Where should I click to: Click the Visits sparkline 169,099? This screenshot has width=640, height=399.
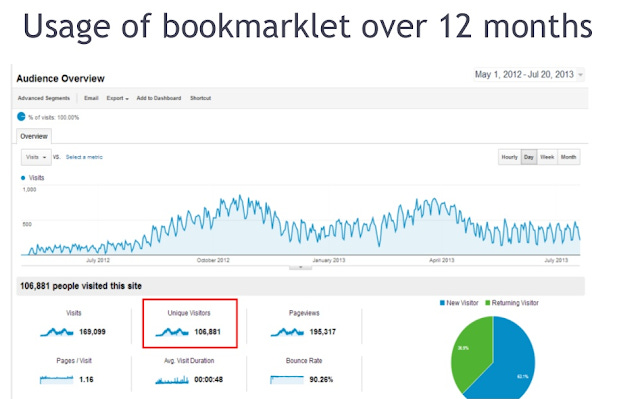(x=57, y=332)
